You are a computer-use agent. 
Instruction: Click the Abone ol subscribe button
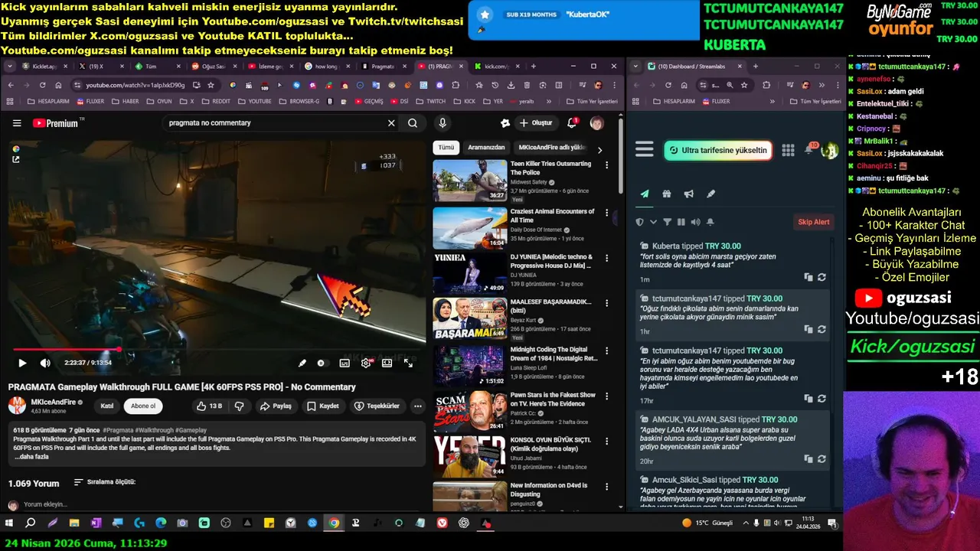pos(143,406)
